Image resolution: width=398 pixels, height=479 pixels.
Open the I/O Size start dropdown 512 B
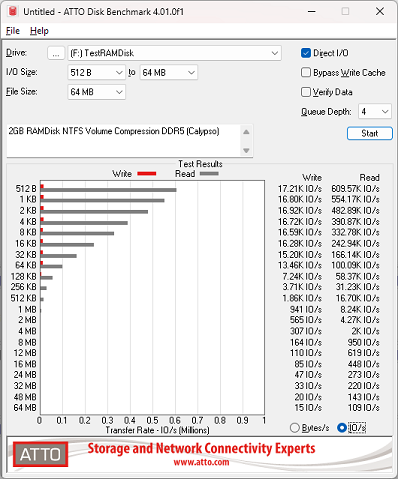(96, 72)
